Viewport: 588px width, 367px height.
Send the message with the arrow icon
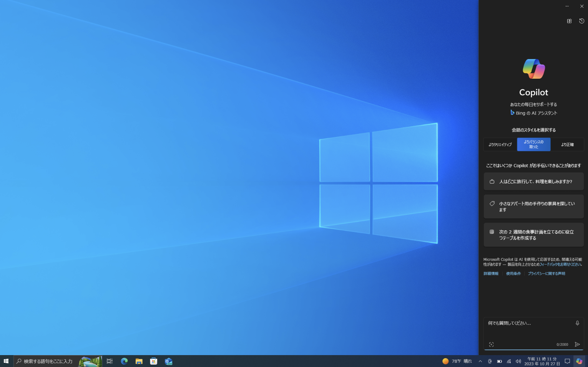coord(577,344)
